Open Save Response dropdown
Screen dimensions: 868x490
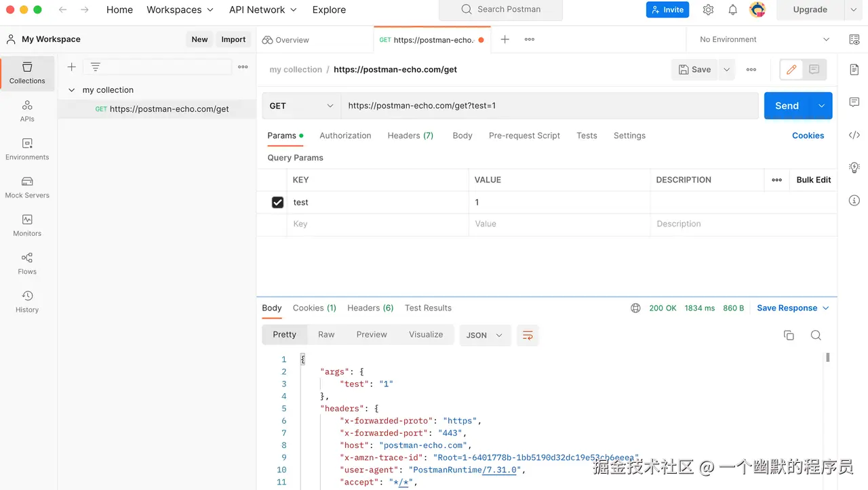[793, 308]
